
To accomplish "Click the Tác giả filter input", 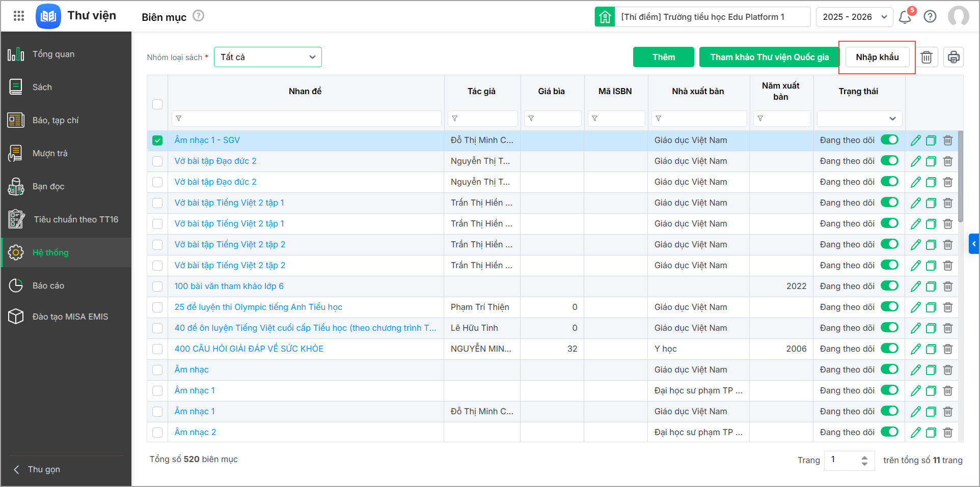I will [483, 119].
